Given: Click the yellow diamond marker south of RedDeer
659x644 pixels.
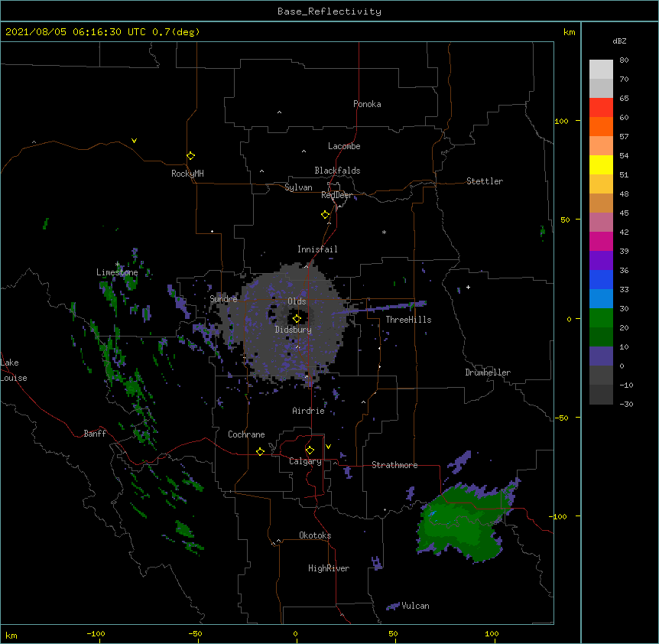Looking at the screenshot, I should coord(325,215).
